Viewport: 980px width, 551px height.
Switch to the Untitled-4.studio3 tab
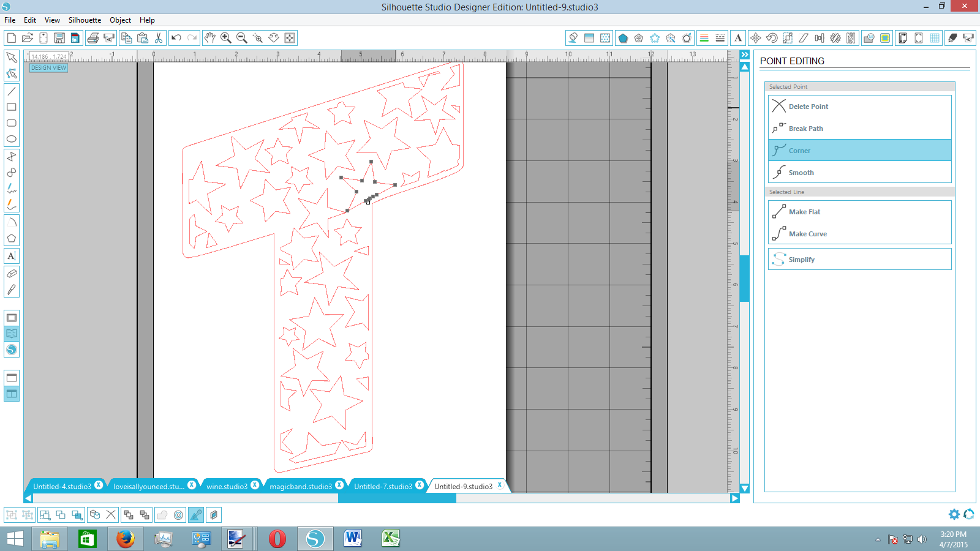(62, 486)
